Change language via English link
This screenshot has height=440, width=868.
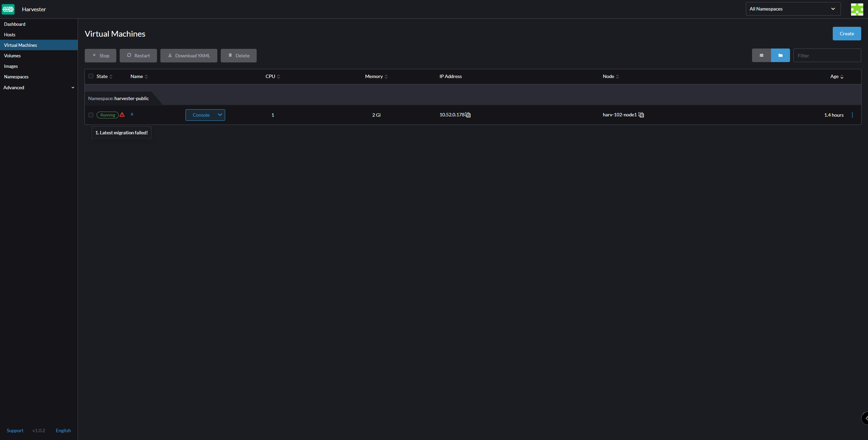(x=63, y=431)
